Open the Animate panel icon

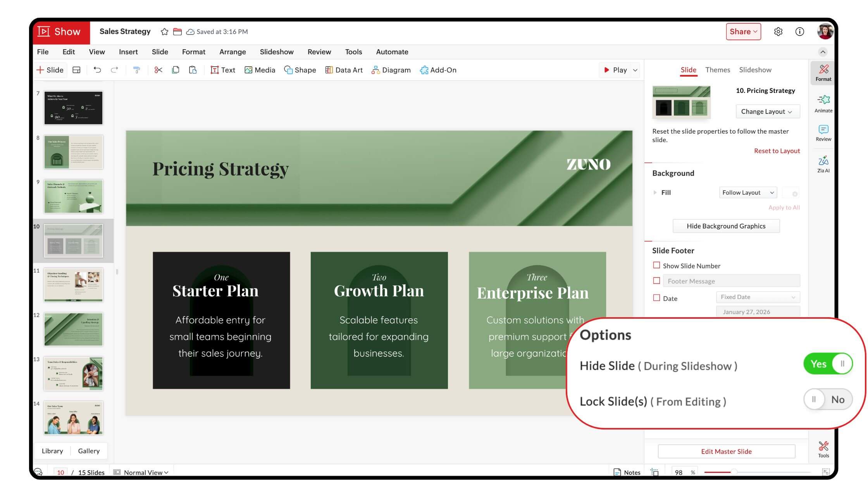click(823, 103)
